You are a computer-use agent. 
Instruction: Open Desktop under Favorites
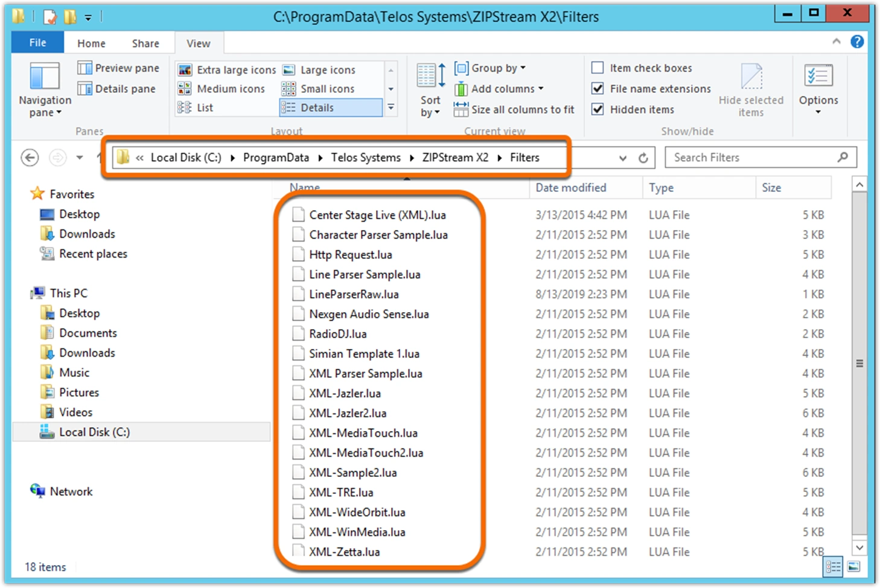coord(69,214)
